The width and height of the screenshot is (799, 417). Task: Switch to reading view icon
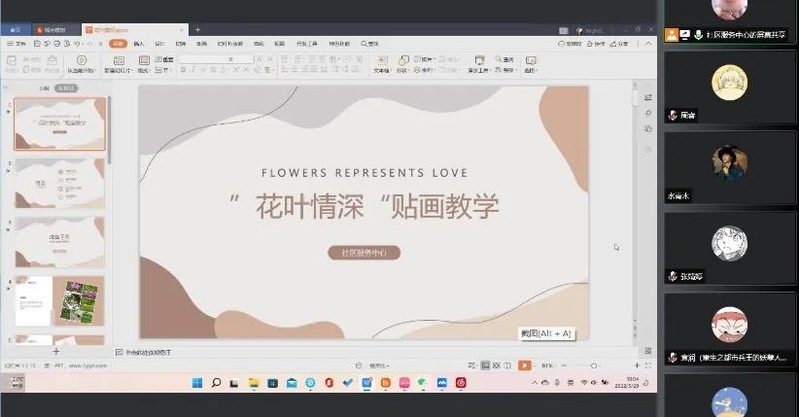(507, 365)
